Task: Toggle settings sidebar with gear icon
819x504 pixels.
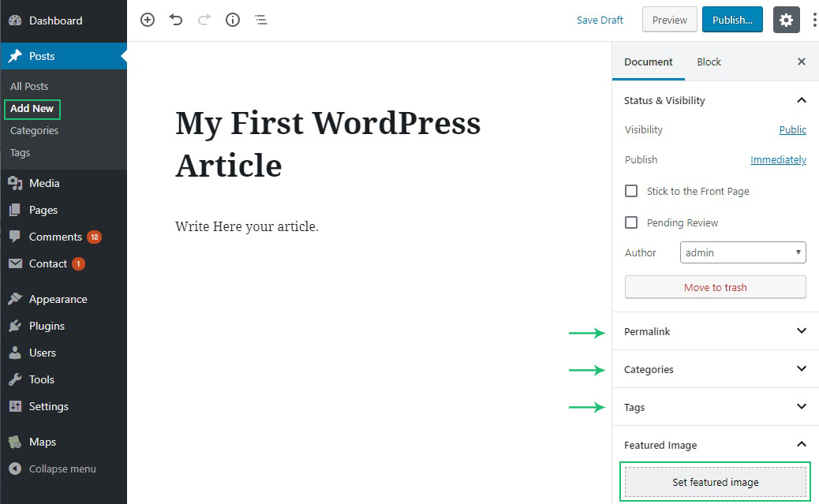Action: [x=786, y=20]
